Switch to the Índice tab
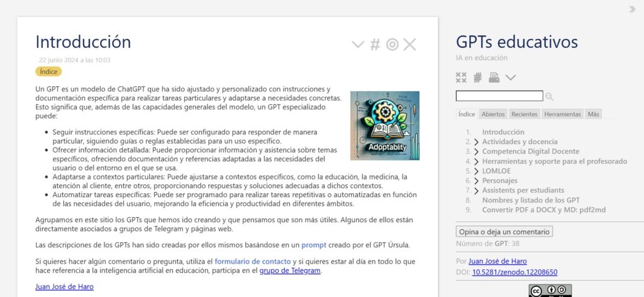The width and height of the screenshot is (644, 297). [x=467, y=114]
